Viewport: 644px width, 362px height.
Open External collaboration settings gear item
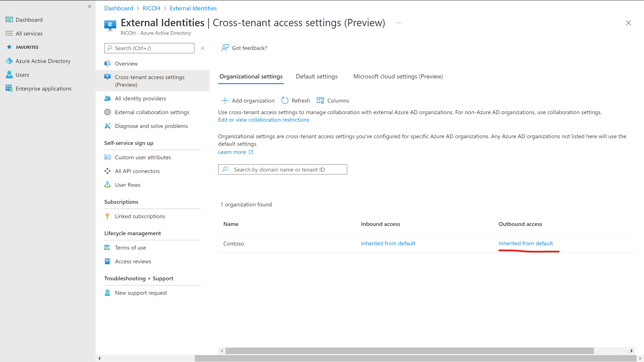[152, 112]
